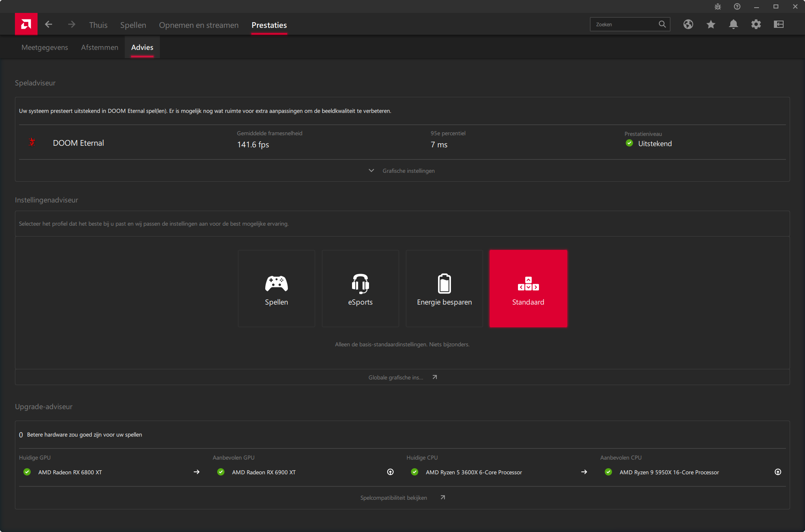Open Opnemen en streamen tab
The height and width of the screenshot is (532, 805).
tap(199, 25)
